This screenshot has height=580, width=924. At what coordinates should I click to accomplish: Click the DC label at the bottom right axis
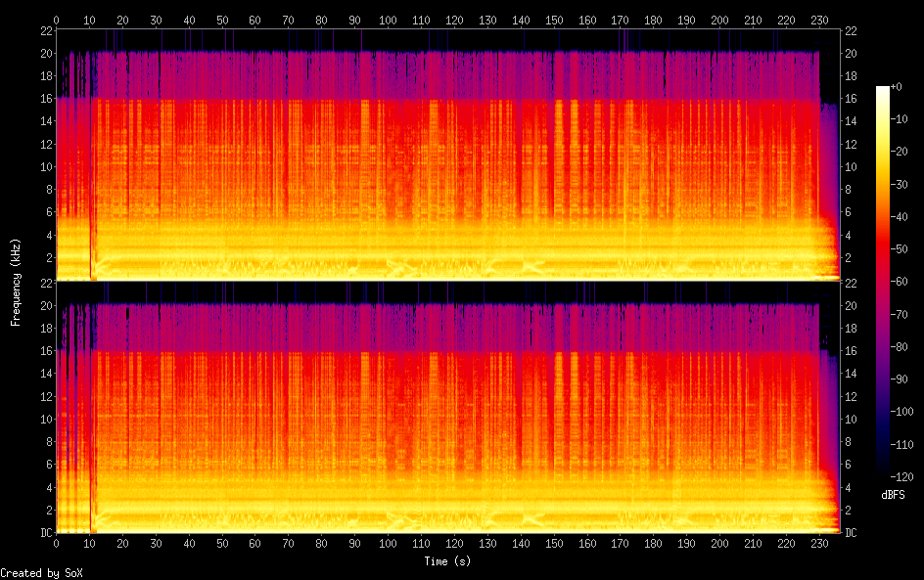[x=852, y=533]
